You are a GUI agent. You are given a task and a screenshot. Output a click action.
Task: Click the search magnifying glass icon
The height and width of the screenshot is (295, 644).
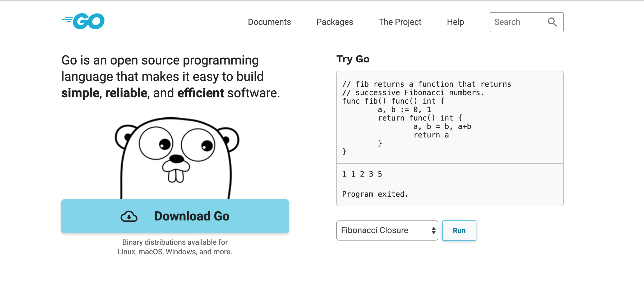[x=552, y=22]
